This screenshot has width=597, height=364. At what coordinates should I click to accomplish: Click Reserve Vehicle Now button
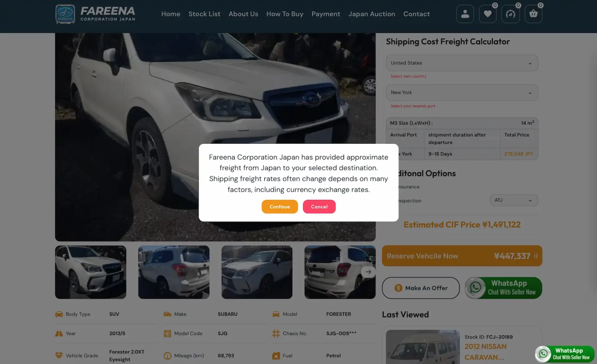point(461,256)
